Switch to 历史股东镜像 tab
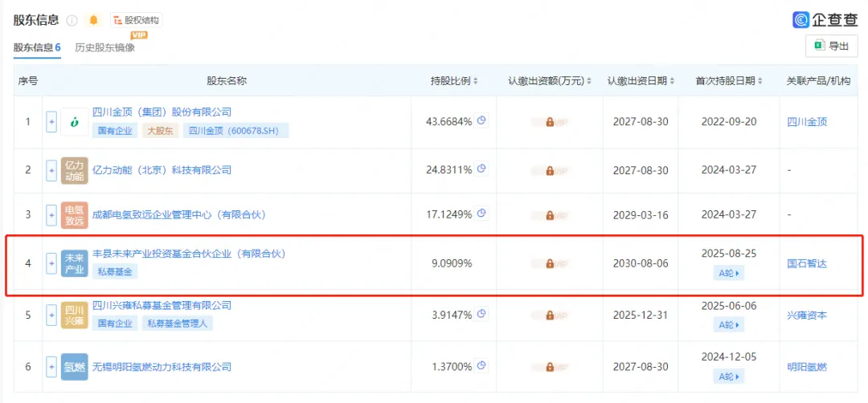Viewport: 868px width, 403px height. (104, 47)
